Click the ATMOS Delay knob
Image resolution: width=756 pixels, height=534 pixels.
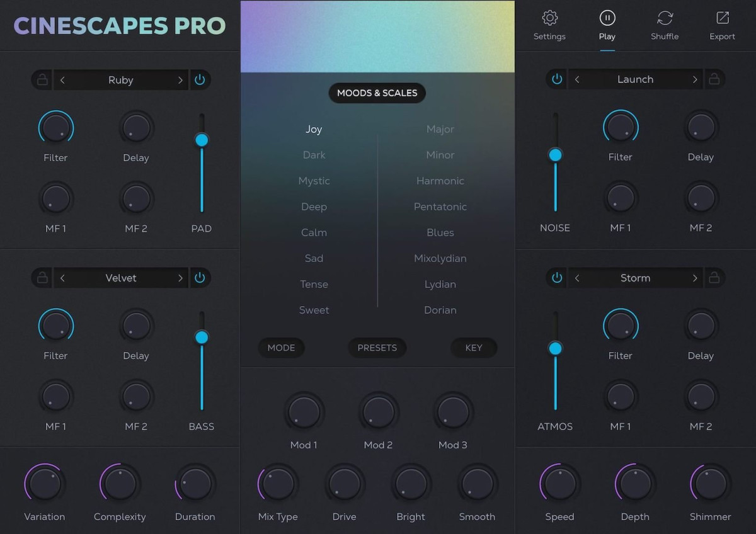coord(701,326)
